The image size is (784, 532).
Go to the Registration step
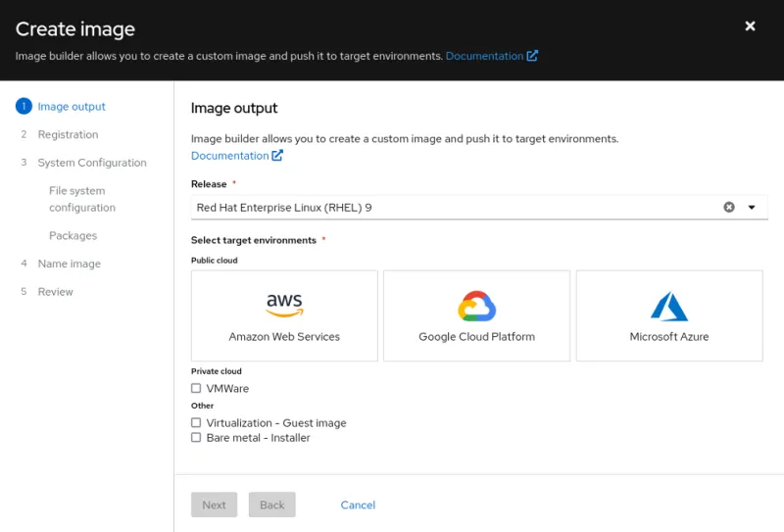68,134
